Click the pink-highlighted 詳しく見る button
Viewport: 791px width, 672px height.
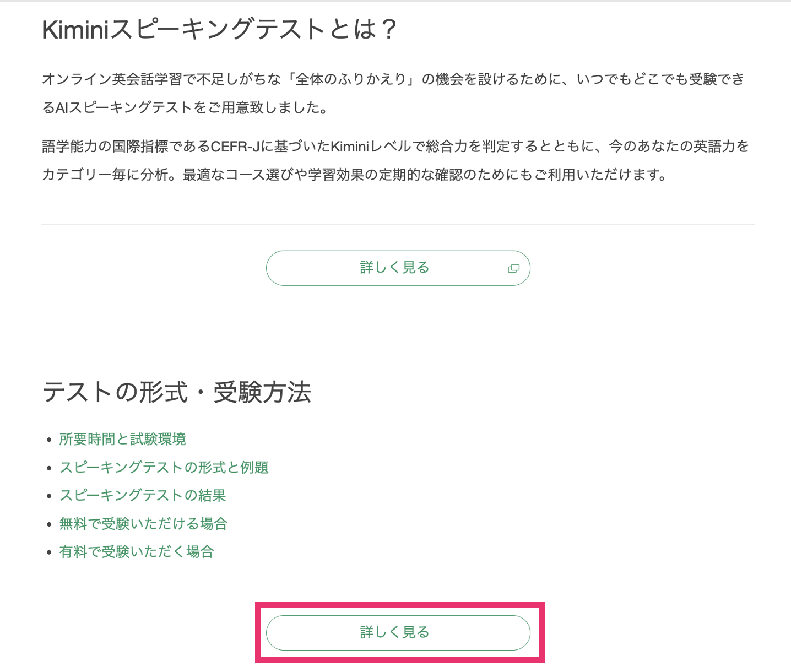pyautogui.click(x=398, y=632)
